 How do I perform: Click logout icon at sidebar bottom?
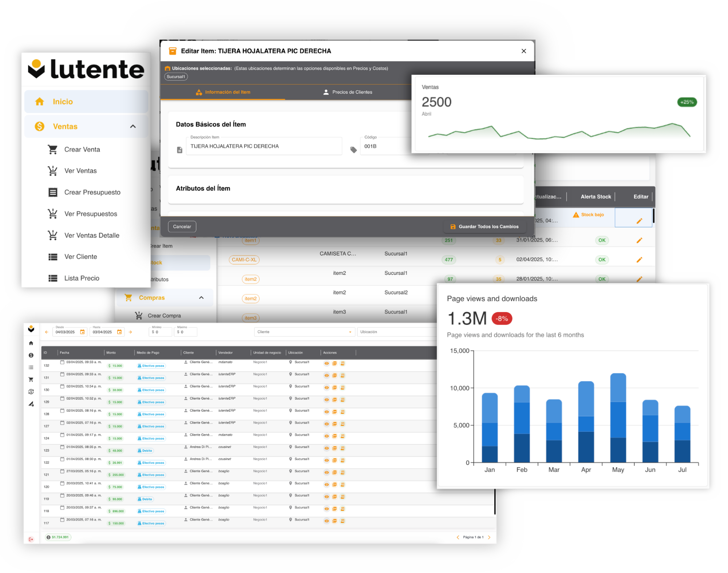click(31, 540)
